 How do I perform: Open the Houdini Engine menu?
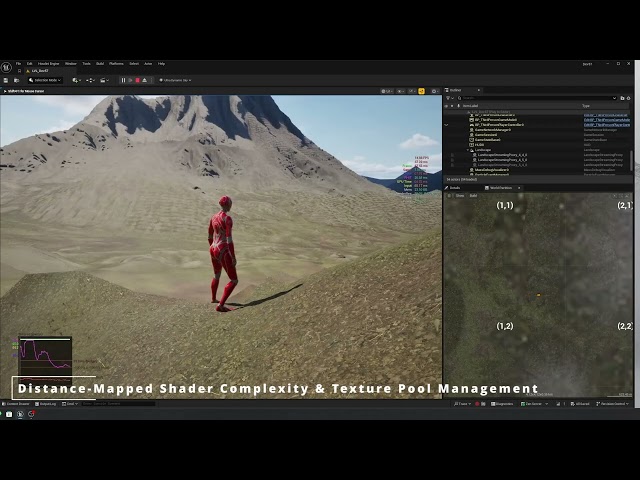[49, 64]
